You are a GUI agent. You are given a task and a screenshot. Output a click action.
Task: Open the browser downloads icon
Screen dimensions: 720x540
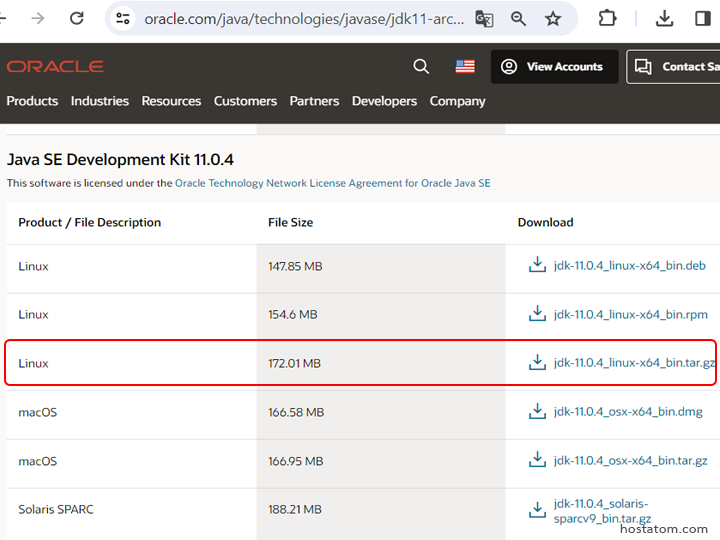(664, 19)
